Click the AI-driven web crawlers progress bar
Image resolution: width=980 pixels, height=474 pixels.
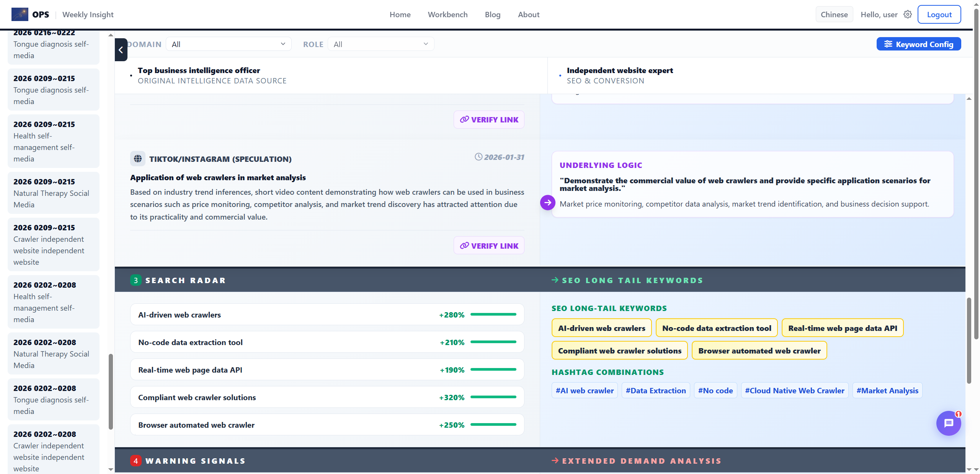coord(493,314)
